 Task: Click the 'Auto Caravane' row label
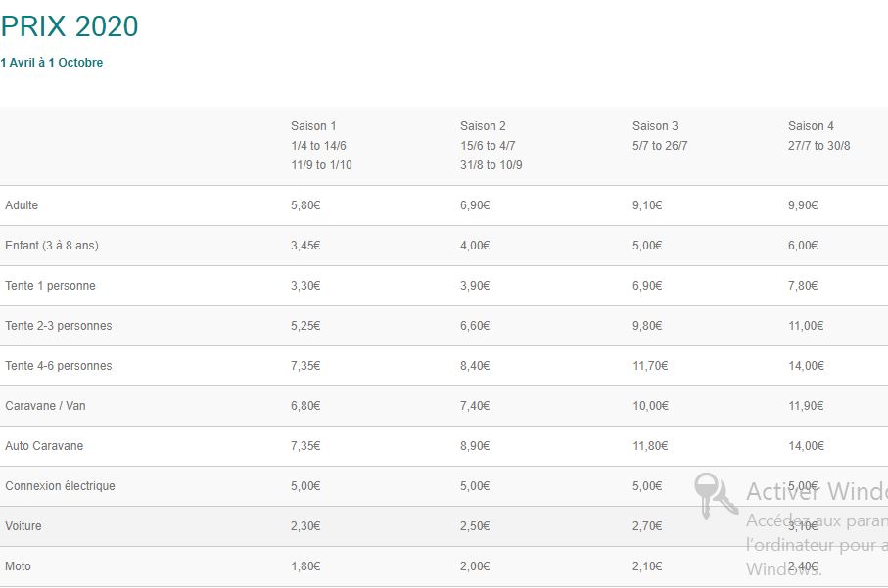click(x=44, y=446)
